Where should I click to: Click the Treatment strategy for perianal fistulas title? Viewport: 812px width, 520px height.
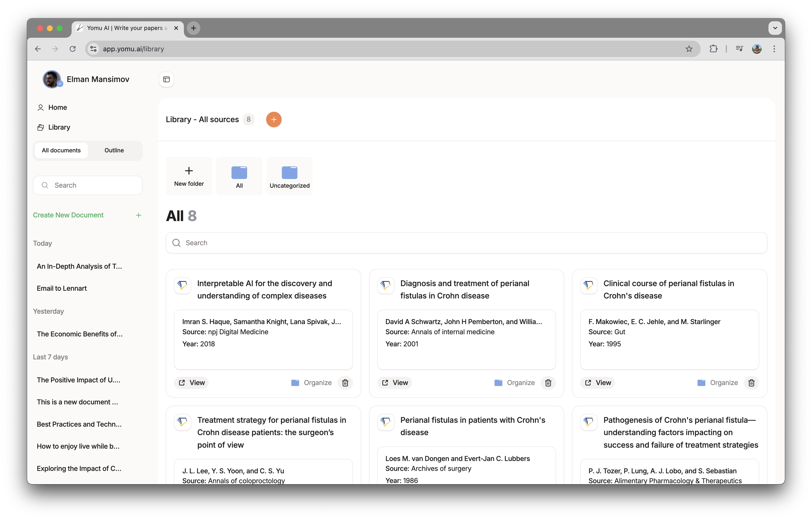coord(272,432)
